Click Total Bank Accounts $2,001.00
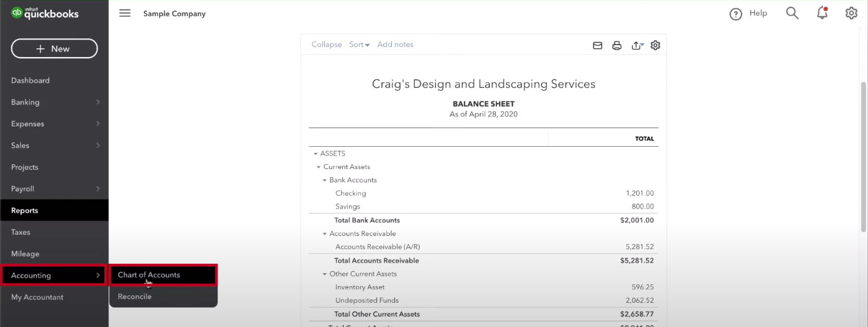Viewport: 868px width, 327px height. tap(637, 220)
